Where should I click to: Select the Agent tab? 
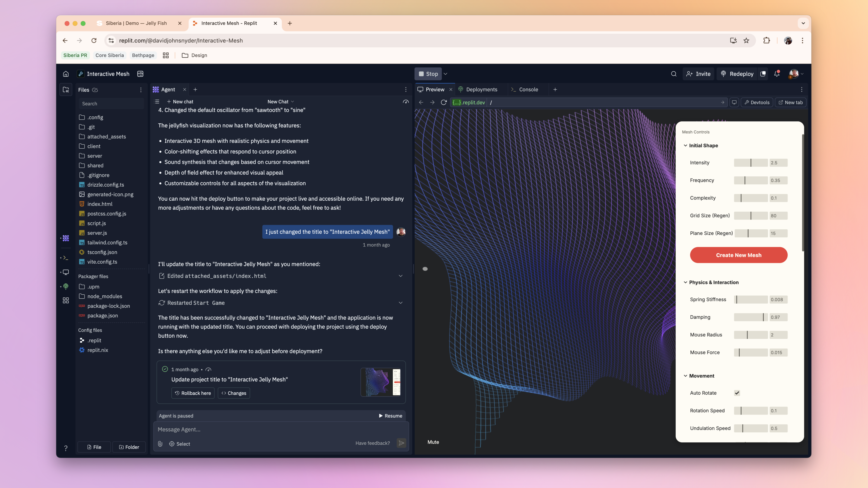168,90
